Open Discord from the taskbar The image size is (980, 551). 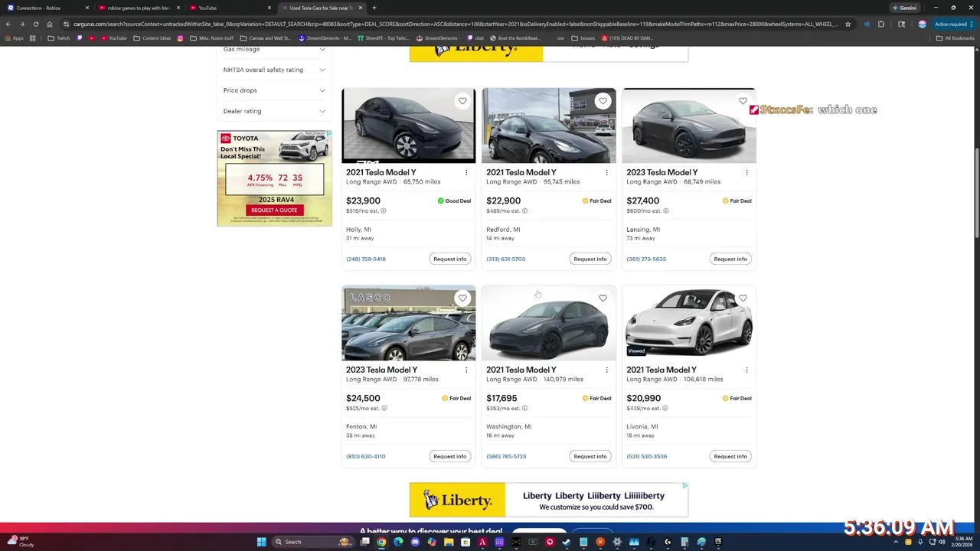coord(415,542)
